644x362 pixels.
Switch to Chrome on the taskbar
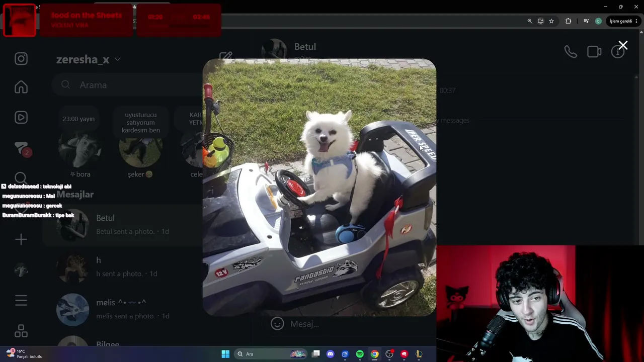coord(375,354)
